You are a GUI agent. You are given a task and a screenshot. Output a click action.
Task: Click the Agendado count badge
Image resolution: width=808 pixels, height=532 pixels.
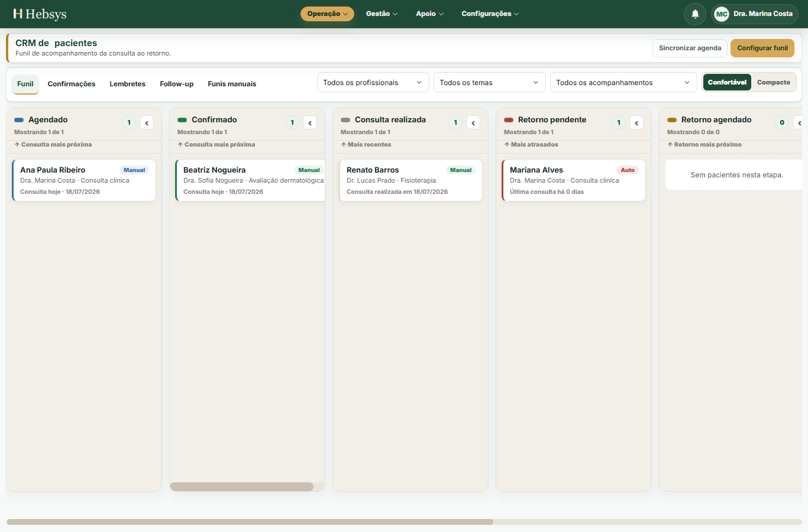click(129, 122)
